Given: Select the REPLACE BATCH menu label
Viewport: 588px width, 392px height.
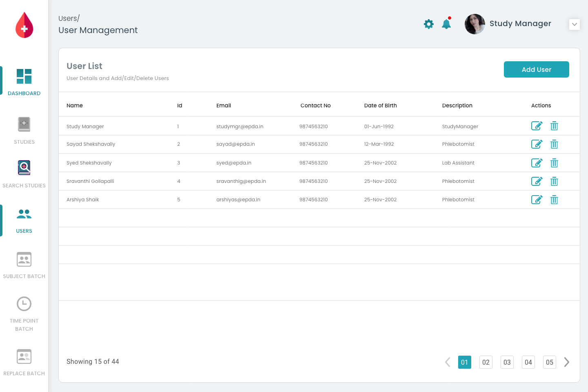Looking at the screenshot, I should pos(24,374).
